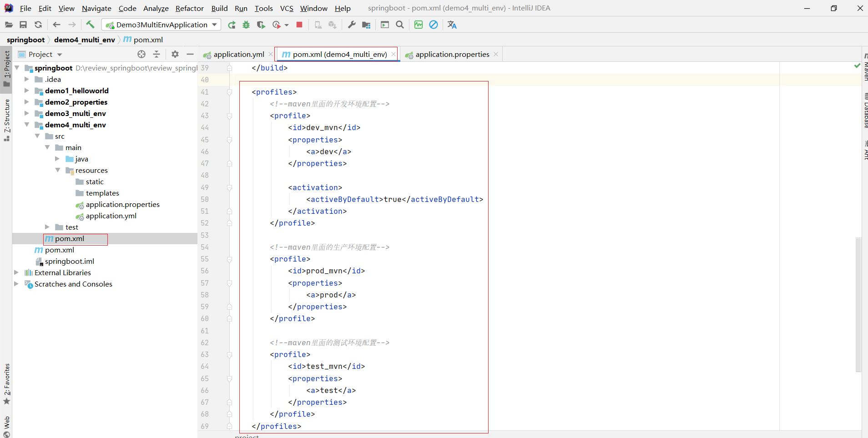Click the editor vertical scrollbar
This screenshot has width=868, height=438.
(858, 304)
